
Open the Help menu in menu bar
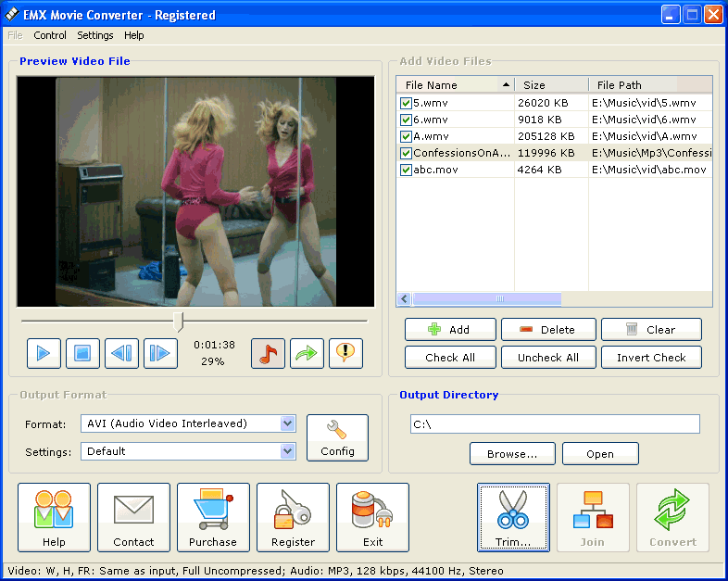134,35
